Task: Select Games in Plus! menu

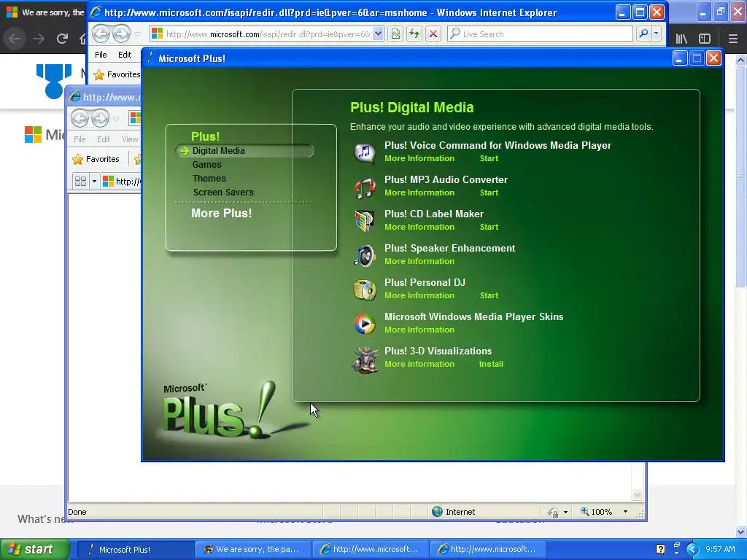Action: tap(206, 164)
